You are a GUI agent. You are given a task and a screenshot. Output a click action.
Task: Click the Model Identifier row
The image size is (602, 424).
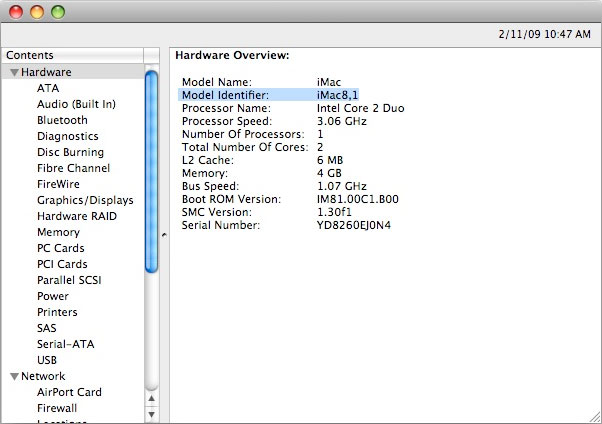(x=269, y=95)
